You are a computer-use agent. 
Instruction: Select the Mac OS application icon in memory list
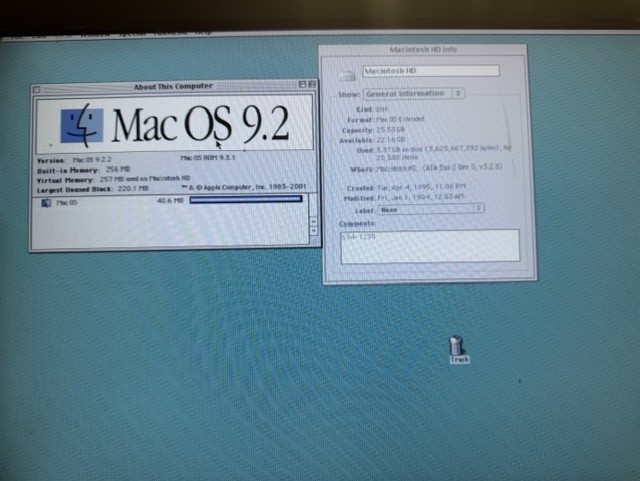click(46, 203)
